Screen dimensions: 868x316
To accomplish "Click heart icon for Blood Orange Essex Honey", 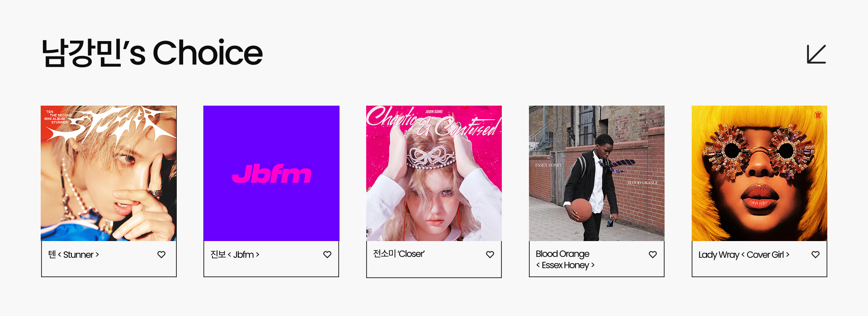I will click(653, 255).
